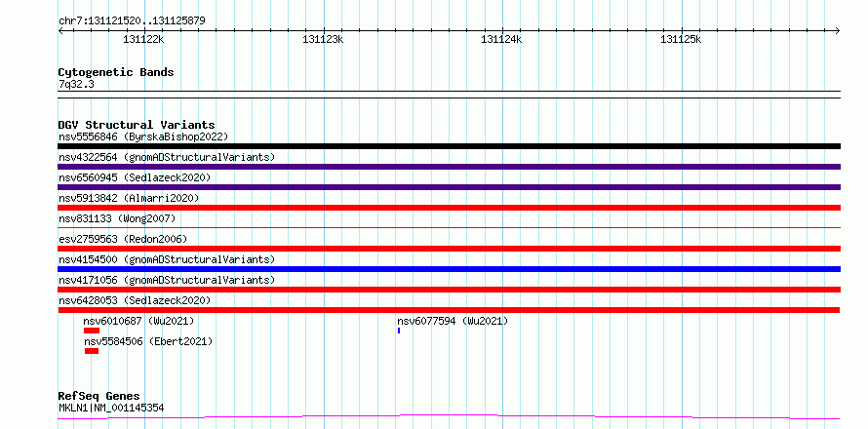The height and width of the screenshot is (429, 868).
Task: Select the black nsv5556846 variant bar
Action: coord(449,146)
